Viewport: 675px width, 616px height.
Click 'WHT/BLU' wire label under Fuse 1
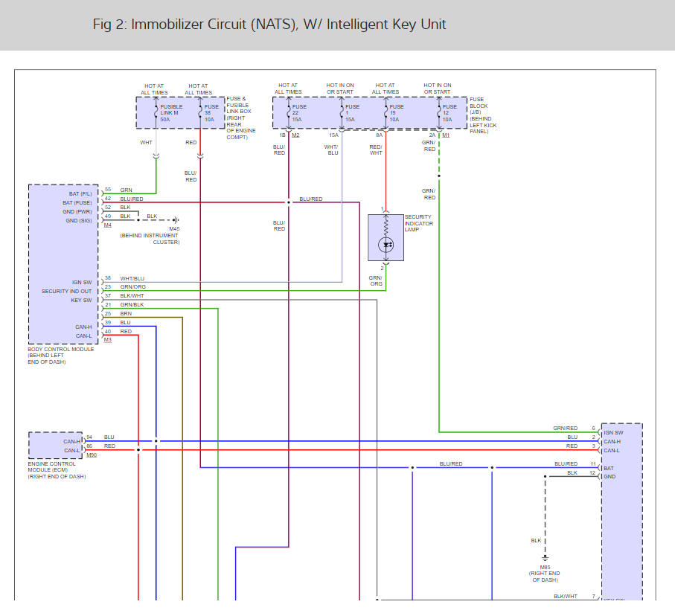click(331, 150)
